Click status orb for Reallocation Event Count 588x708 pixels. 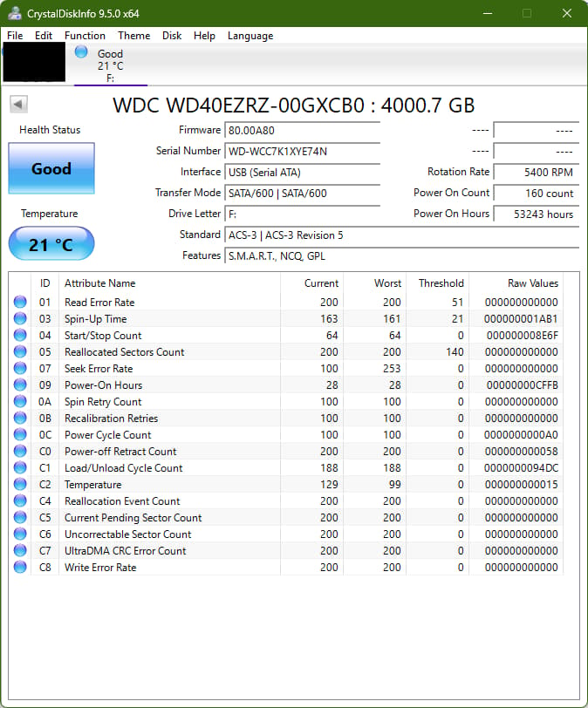point(20,500)
